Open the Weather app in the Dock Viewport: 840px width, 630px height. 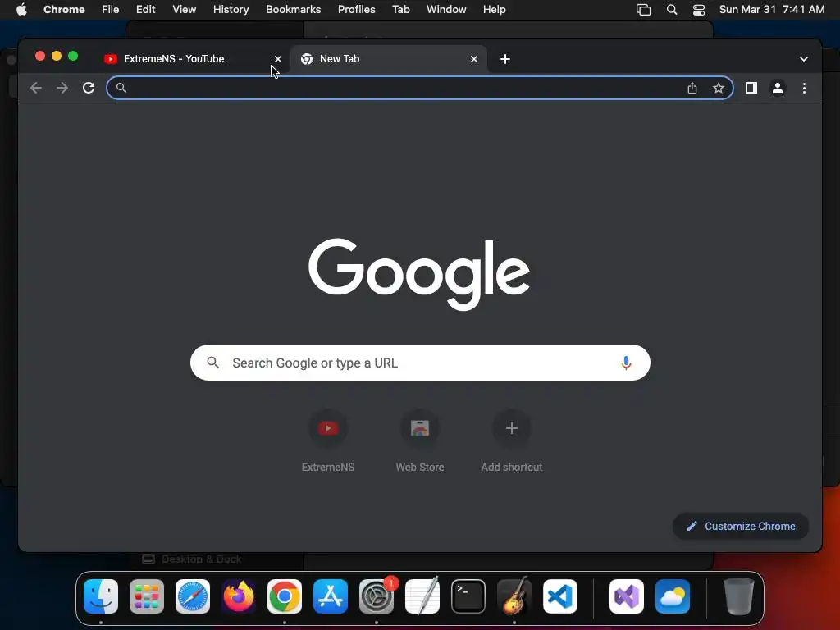(x=673, y=596)
